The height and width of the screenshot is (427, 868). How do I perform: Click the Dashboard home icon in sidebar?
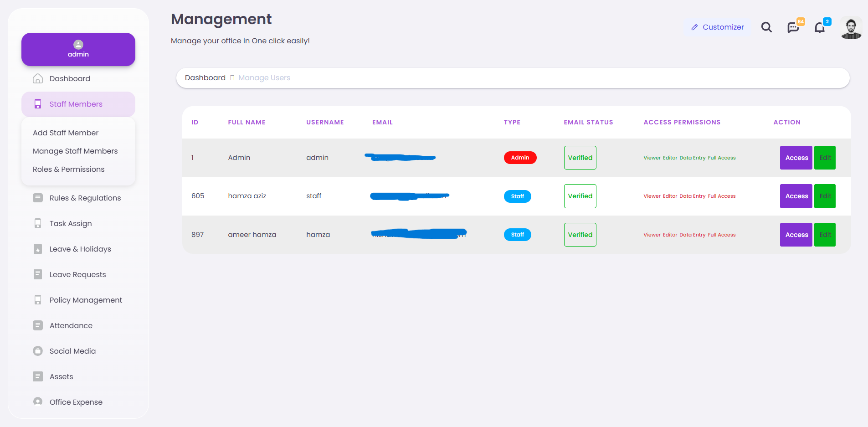(x=38, y=78)
